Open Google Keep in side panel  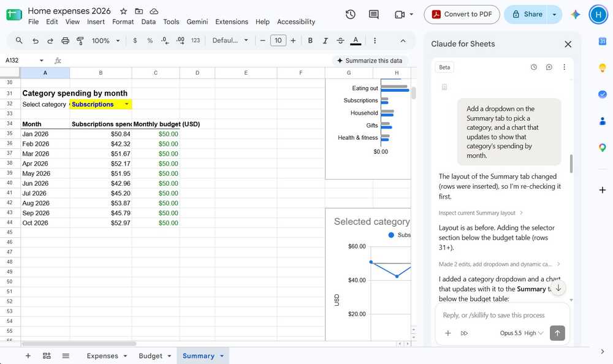coord(603,67)
